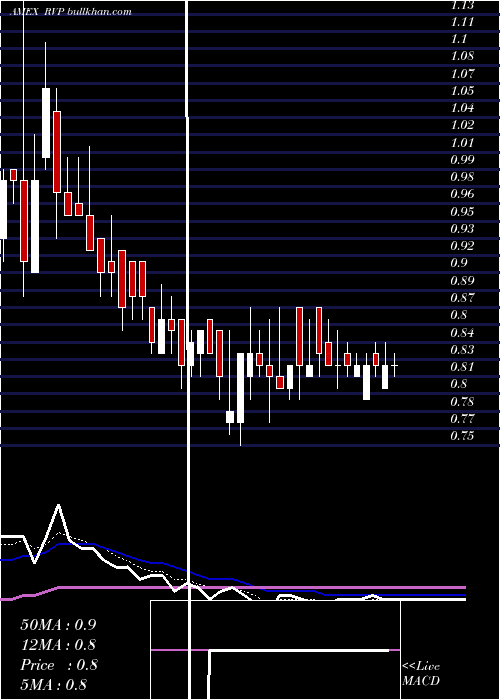Viewport: 500px width, 700px height.
Task: Select the 0.77 price axis label
Action: 462,418
